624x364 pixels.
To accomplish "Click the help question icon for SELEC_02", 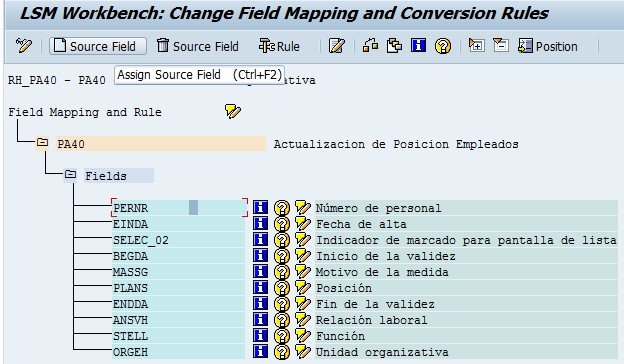I will pos(281,240).
